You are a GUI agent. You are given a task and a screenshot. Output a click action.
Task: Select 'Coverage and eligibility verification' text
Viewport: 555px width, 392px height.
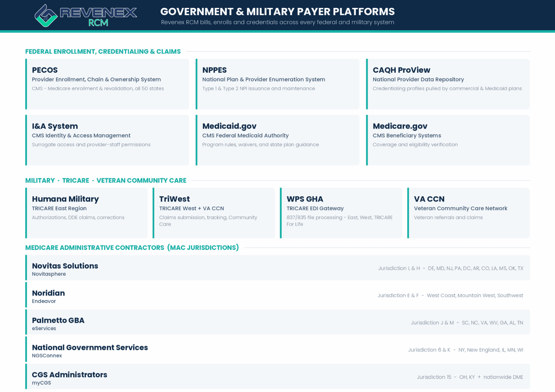[x=415, y=145]
